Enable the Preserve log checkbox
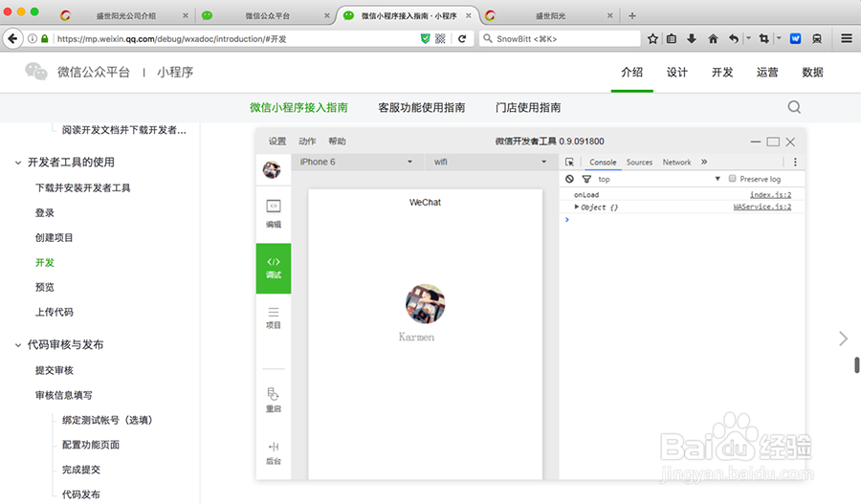 [732, 179]
